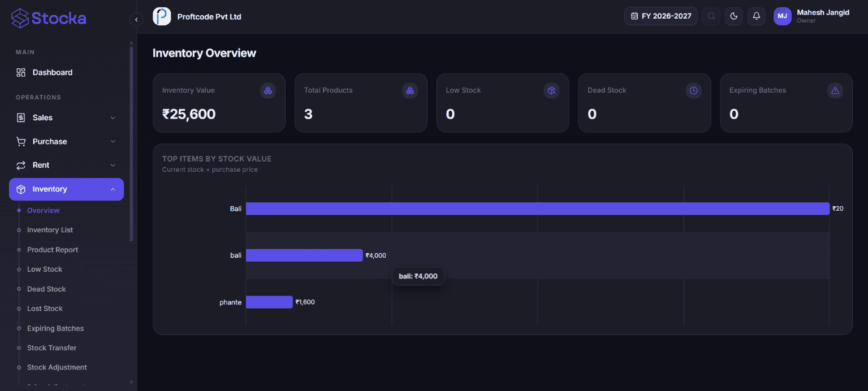Click the Stocka brand name
Image resolution: width=868 pixels, height=391 pixels.
tap(59, 18)
